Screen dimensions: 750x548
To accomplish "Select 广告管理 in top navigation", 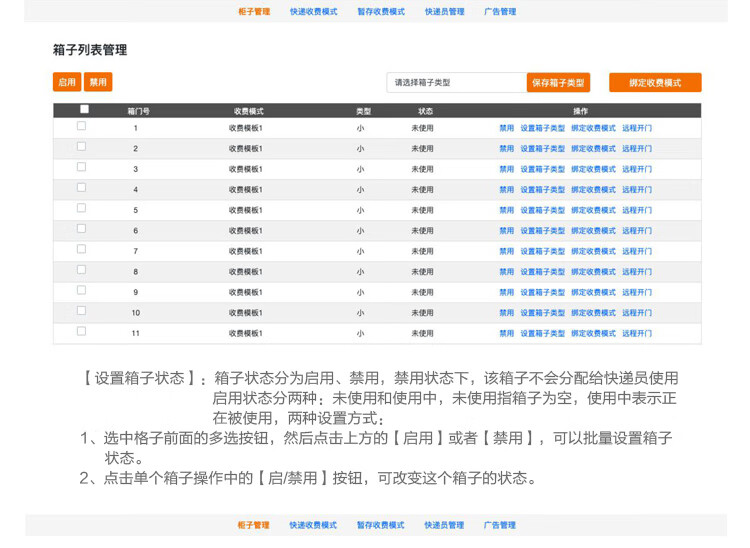I will (x=500, y=12).
